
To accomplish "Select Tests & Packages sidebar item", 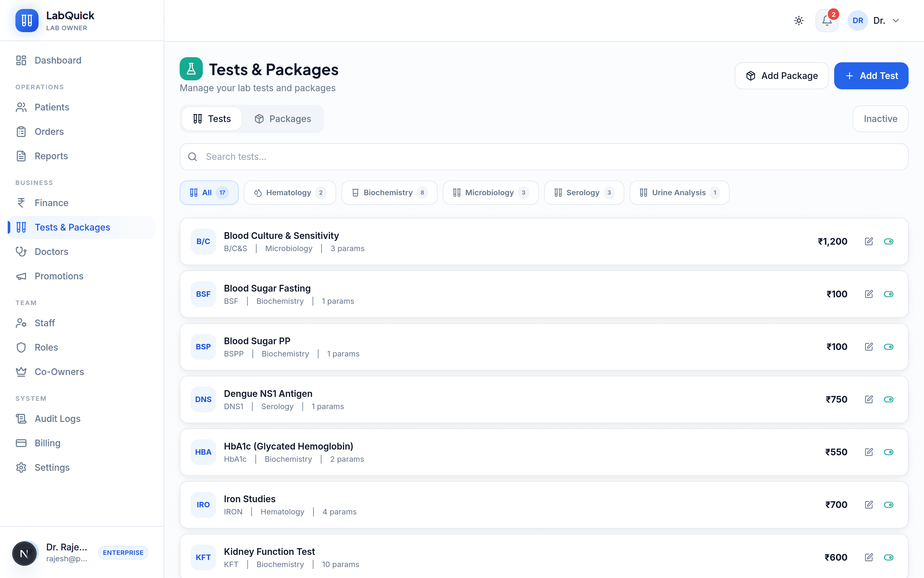I will coord(82,227).
